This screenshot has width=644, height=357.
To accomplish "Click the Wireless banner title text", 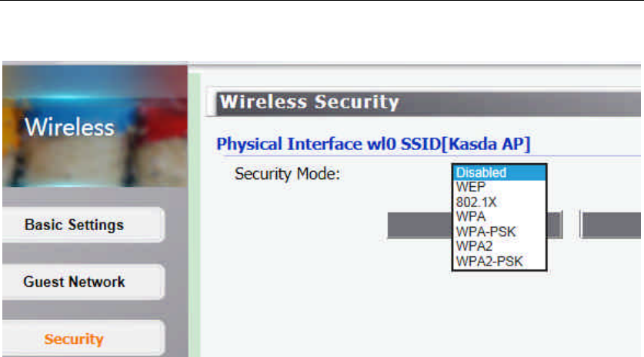I will (69, 128).
